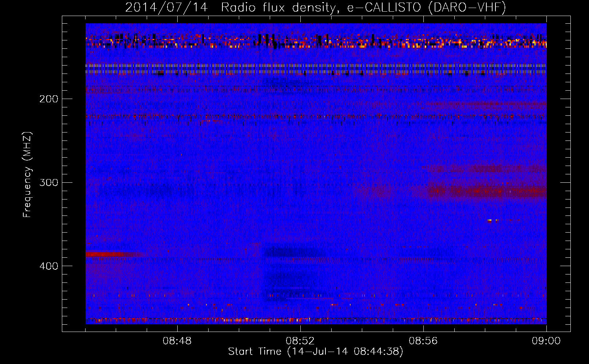The image size is (589, 364).
Task: Click the 08:52 time tick label
Action: tap(300, 341)
